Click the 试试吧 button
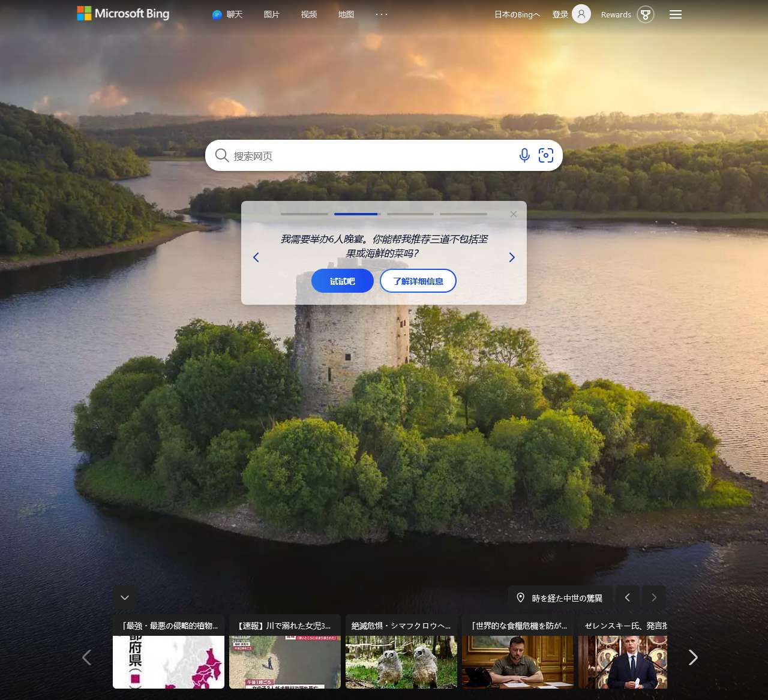Image resolution: width=768 pixels, height=700 pixels. coord(343,281)
